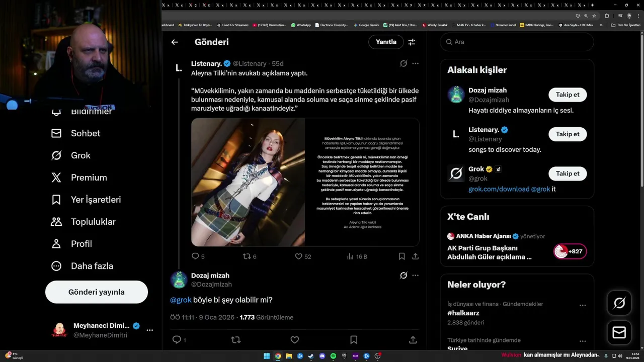This screenshot has width=644, height=362.
Task: Like the Dozaj mizah post
Action: pos(295,340)
